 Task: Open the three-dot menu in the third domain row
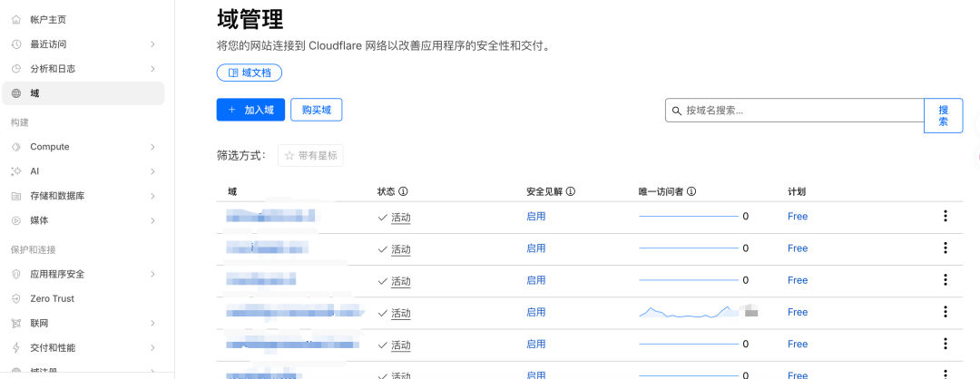tap(945, 280)
